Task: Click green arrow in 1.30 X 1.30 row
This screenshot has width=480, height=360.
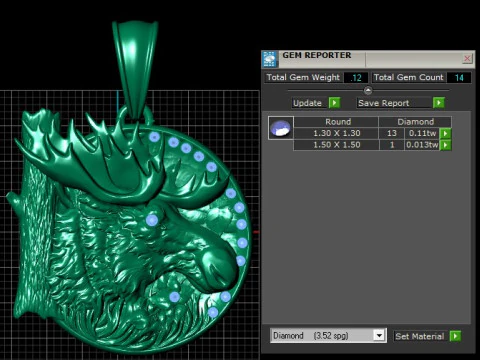Action: [x=445, y=133]
